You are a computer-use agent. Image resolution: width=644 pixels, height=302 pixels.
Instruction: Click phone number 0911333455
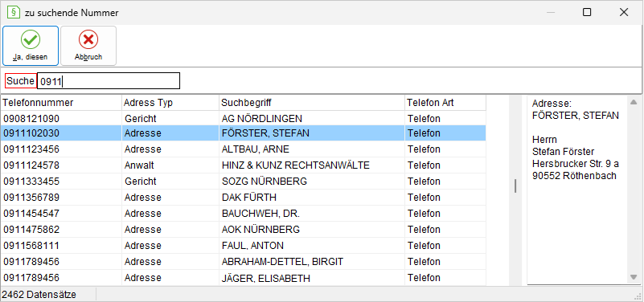pyautogui.click(x=31, y=182)
